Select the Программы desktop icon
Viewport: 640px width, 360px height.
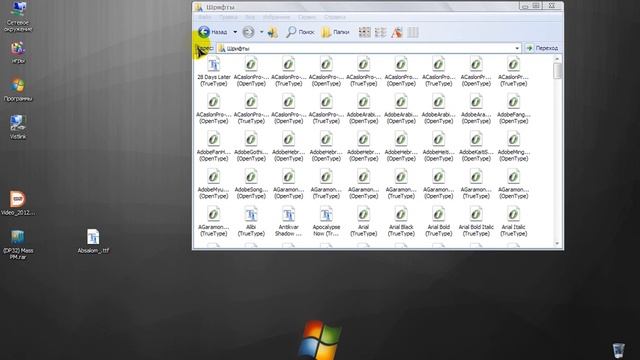18,90
